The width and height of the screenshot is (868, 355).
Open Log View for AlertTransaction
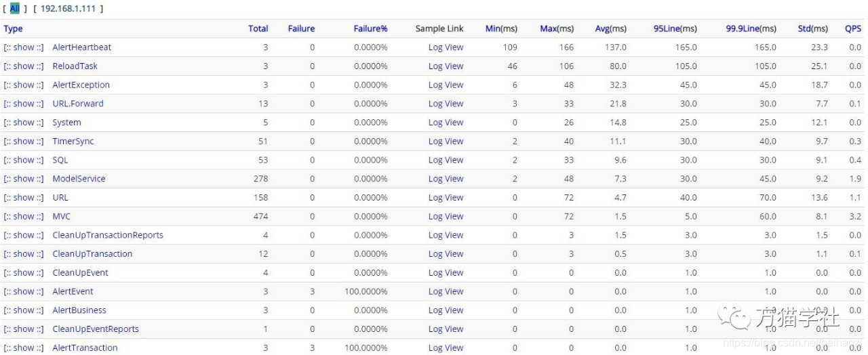point(446,348)
